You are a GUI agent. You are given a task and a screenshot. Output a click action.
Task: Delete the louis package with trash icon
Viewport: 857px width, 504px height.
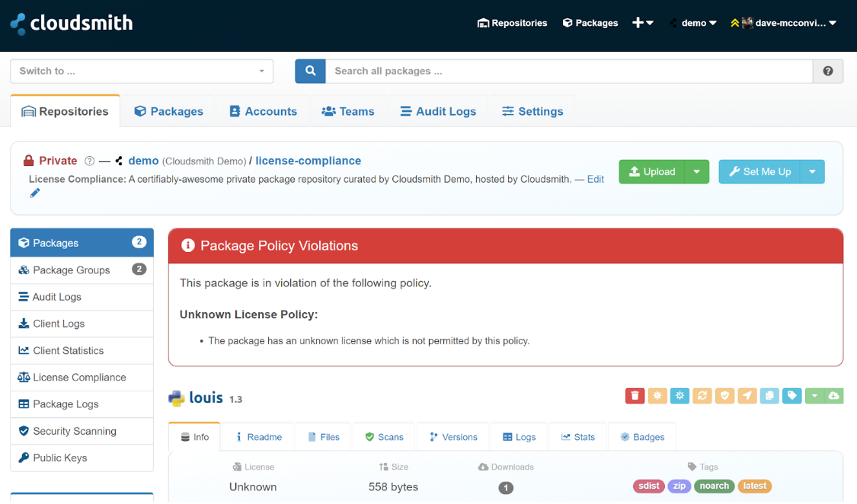tap(635, 396)
